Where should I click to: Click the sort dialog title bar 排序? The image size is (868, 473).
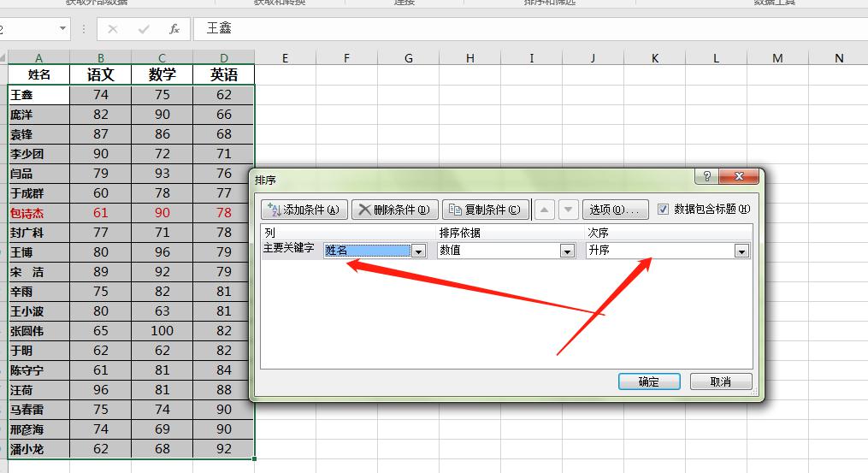pyautogui.click(x=474, y=180)
